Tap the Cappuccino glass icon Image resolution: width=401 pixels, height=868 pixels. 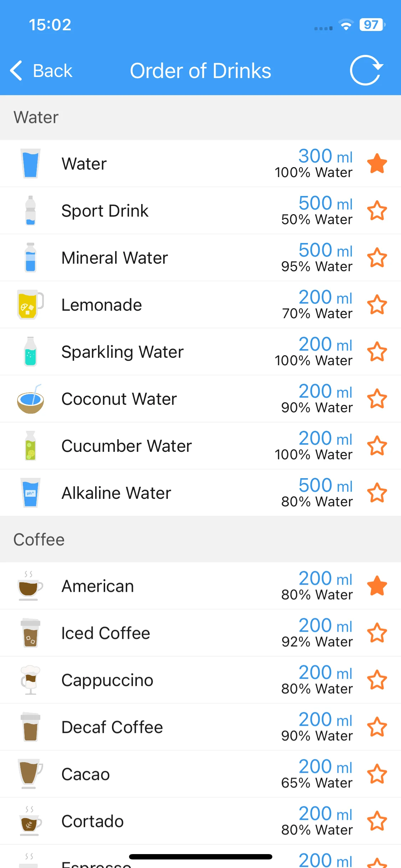click(30, 680)
